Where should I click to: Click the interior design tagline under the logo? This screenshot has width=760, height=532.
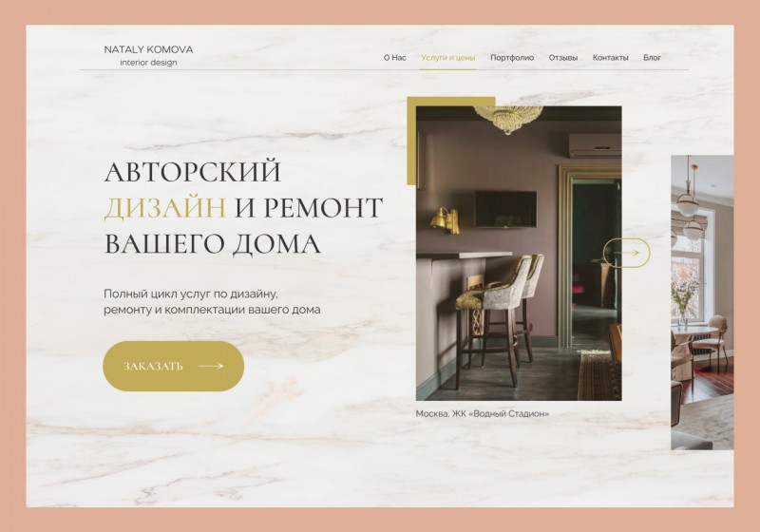point(148,62)
